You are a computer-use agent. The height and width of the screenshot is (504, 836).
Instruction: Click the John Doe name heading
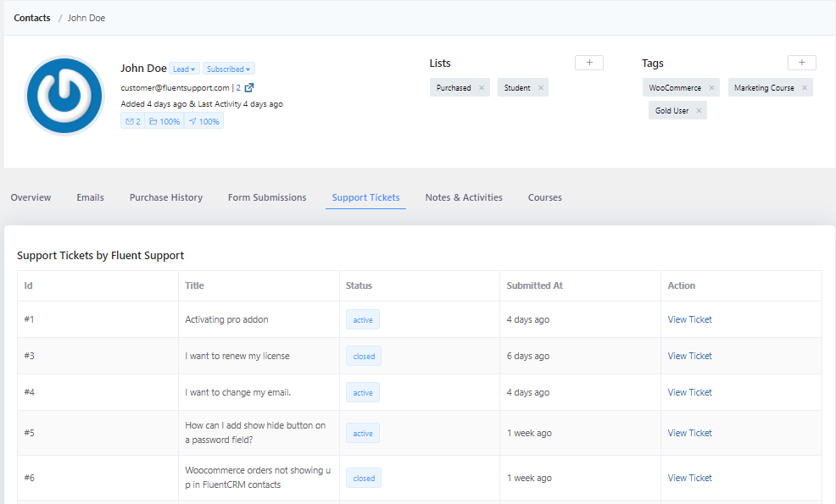[x=143, y=69]
